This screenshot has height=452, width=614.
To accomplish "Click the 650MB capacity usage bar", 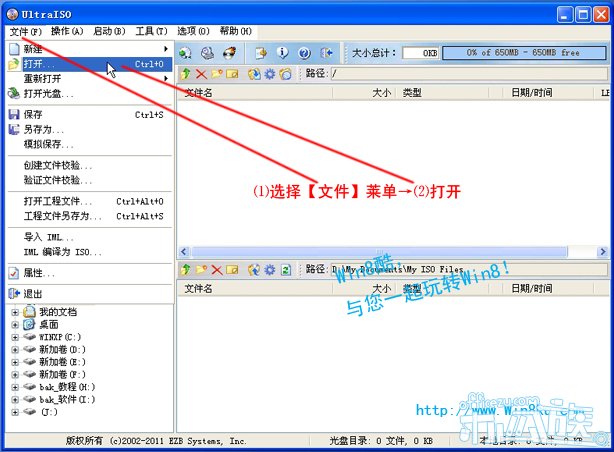I will 524,53.
